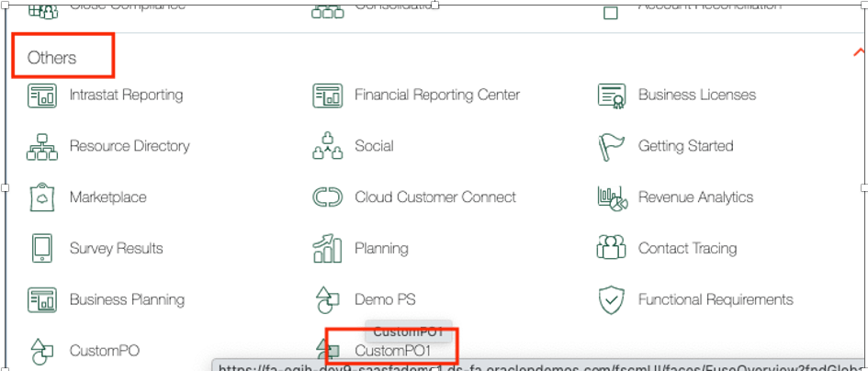The image size is (868, 371).
Task: Open the Functional Requirements link
Action: (716, 299)
